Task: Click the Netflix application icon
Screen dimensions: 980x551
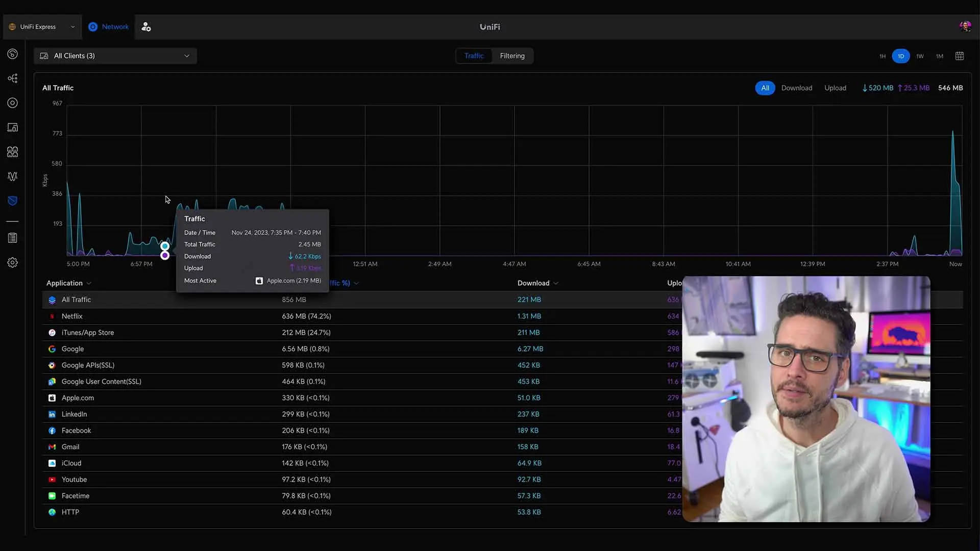Action: pos(52,316)
